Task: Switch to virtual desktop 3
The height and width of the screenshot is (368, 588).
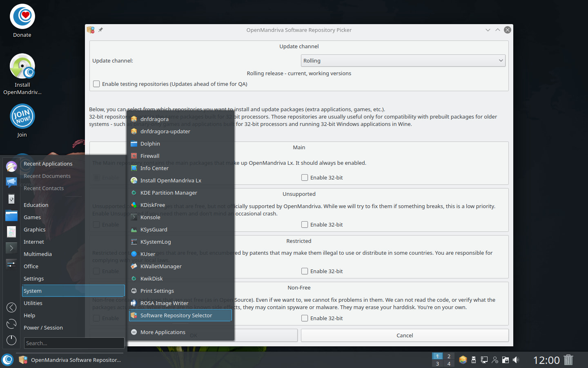Action: click(437, 364)
